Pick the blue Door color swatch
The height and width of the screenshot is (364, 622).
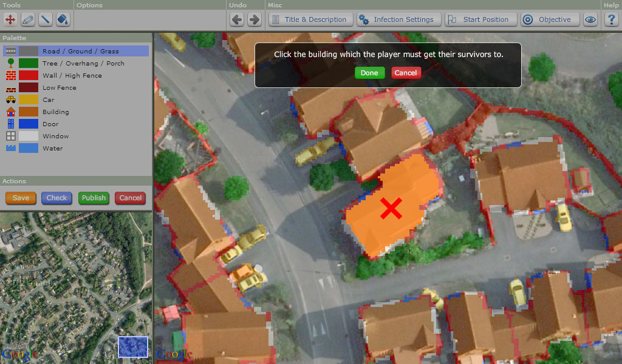pyautogui.click(x=29, y=124)
